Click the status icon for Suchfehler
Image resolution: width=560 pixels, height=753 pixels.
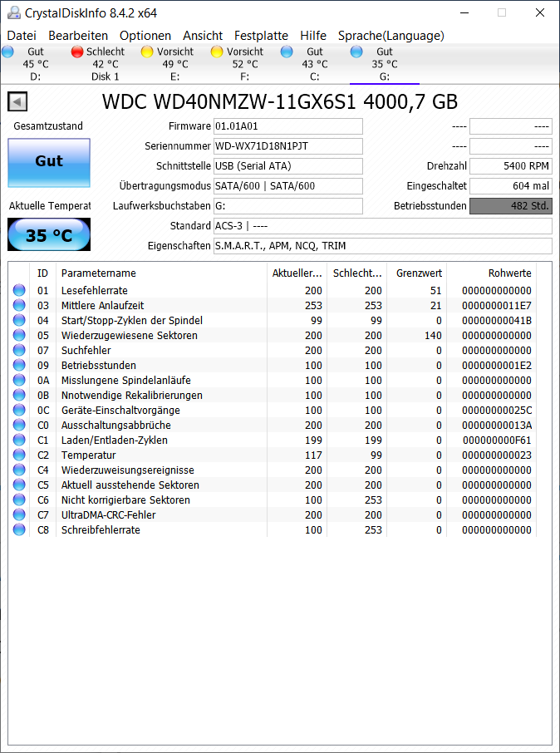coord(19,350)
